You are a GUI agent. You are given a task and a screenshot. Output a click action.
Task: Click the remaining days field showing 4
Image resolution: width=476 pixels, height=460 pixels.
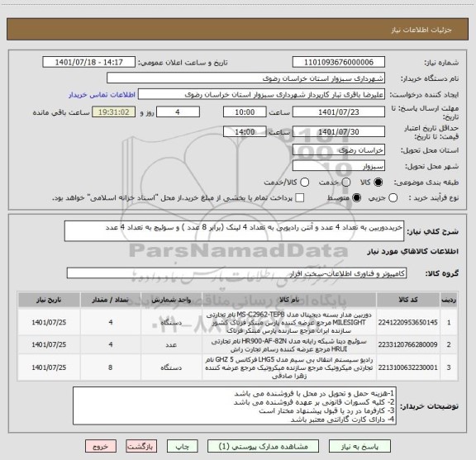point(178,112)
